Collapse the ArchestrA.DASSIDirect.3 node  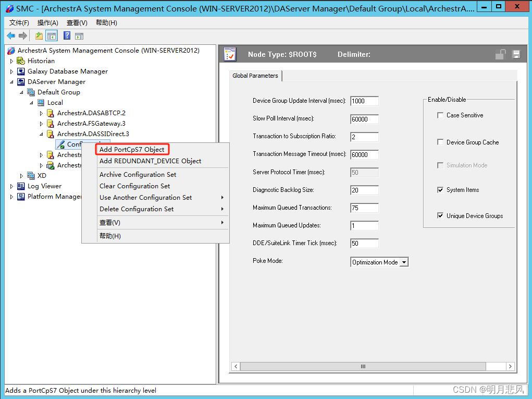pos(41,134)
